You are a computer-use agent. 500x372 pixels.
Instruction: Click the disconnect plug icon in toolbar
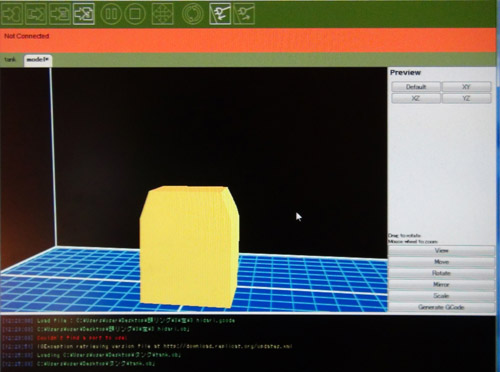[244, 14]
